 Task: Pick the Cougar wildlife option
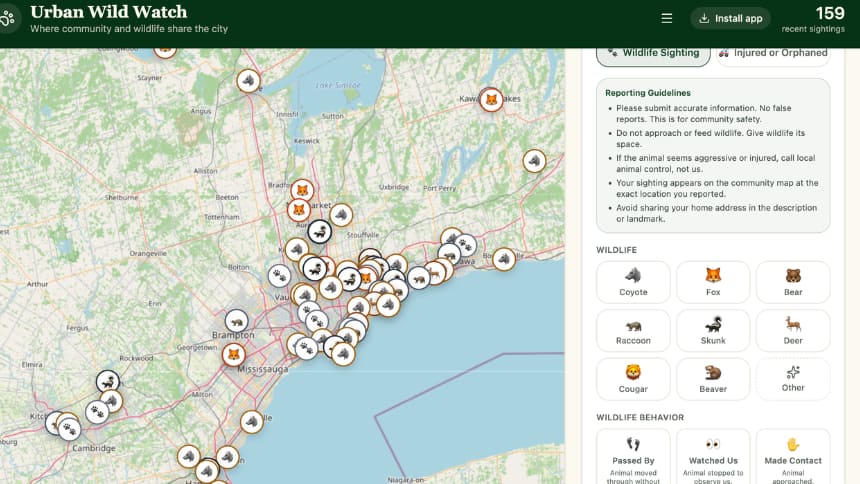633,379
